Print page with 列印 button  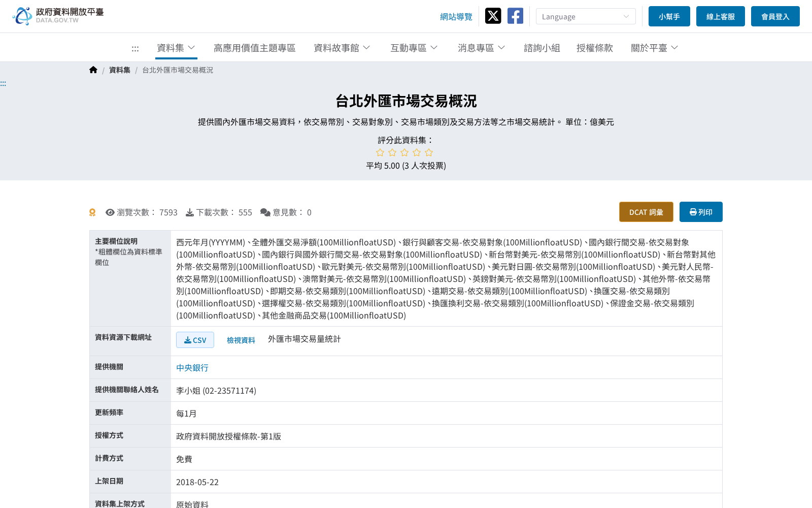[701, 212]
